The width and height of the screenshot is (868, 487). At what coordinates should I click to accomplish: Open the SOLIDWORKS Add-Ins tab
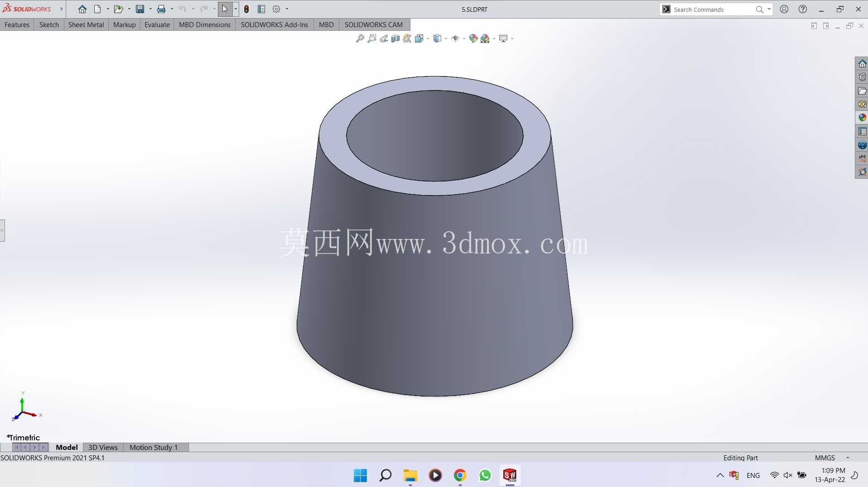pos(275,25)
